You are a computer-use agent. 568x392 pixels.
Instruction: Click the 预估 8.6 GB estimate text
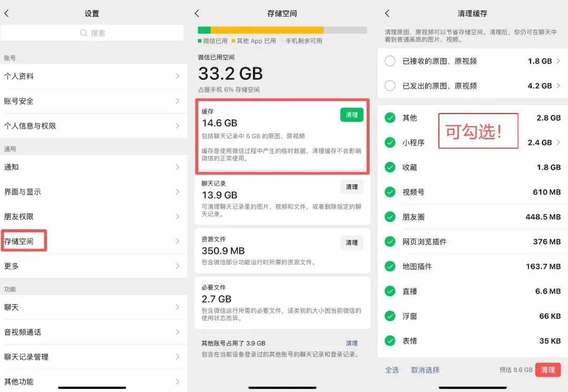pyautogui.click(x=516, y=370)
